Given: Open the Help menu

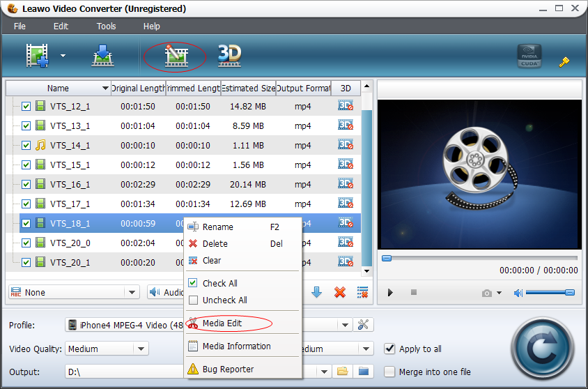Looking at the screenshot, I should point(151,26).
